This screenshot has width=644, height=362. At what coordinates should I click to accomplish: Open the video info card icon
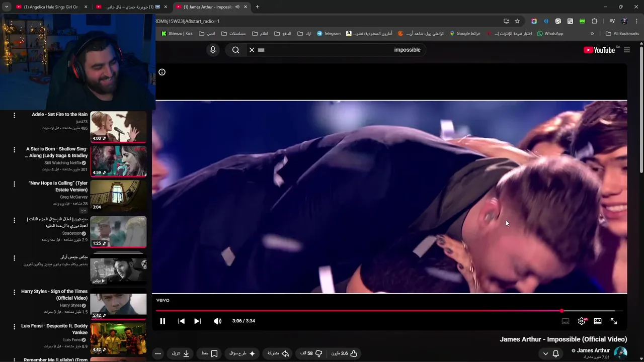(x=162, y=72)
